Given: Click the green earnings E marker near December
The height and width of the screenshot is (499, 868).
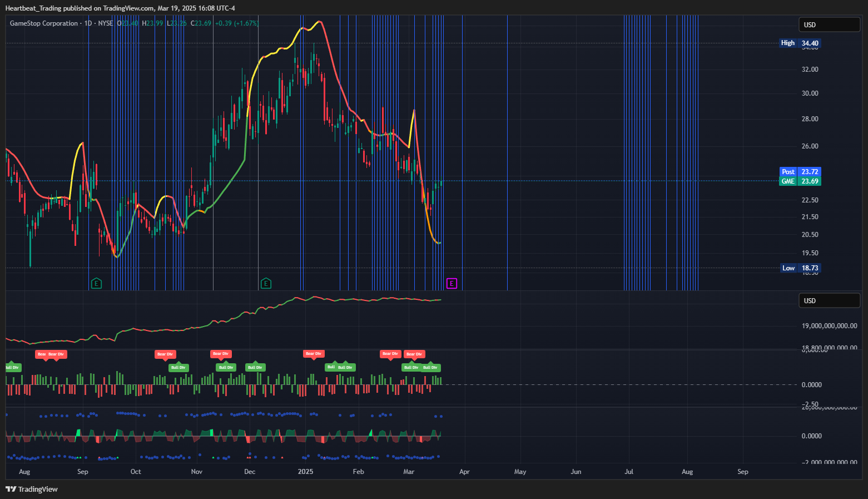Looking at the screenshot, I should pyautogui.click(x=266, y=284).
